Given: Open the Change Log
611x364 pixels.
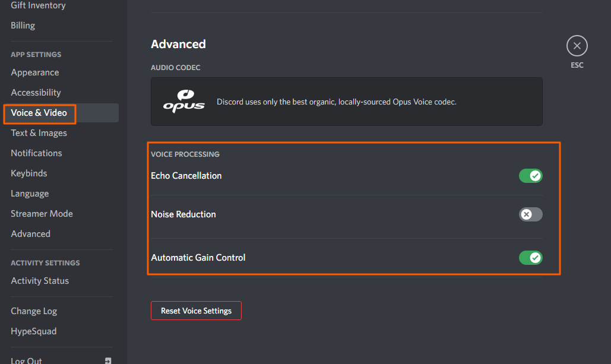Looking at the screenshot, I should [x=34, y=311].
